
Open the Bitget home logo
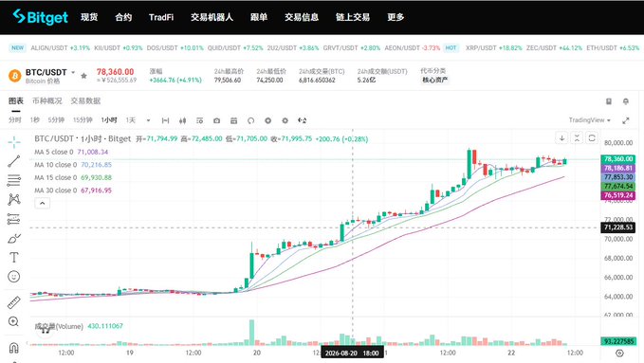pyautogui.click(x=40, y=17)
